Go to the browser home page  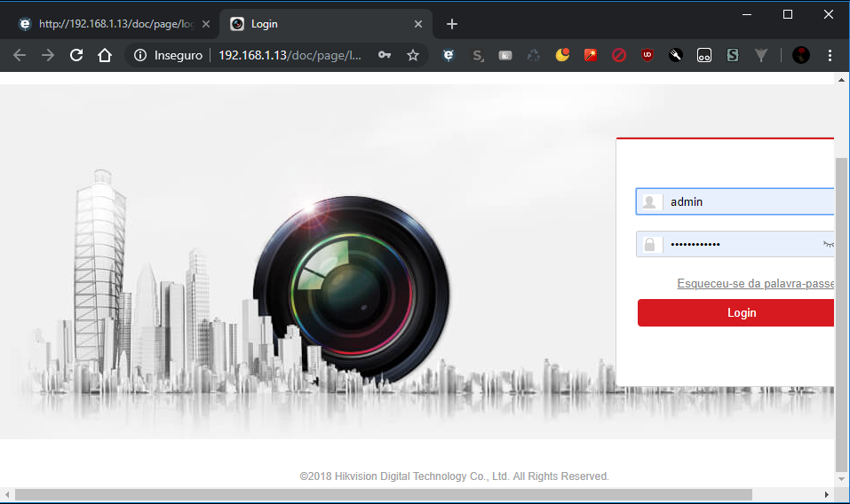tap(105, 55)
